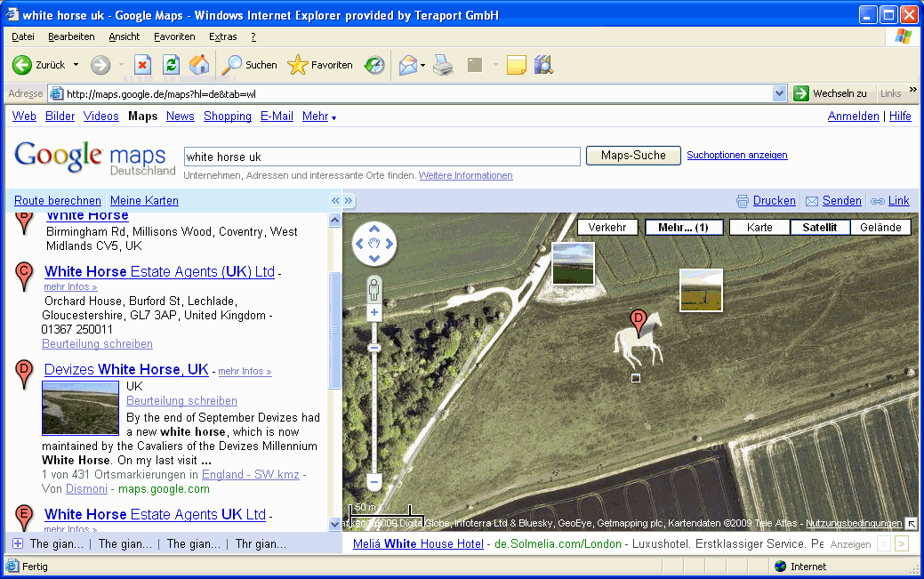Open Route berechnen link

pyautogui.click(x=58, y=200)
